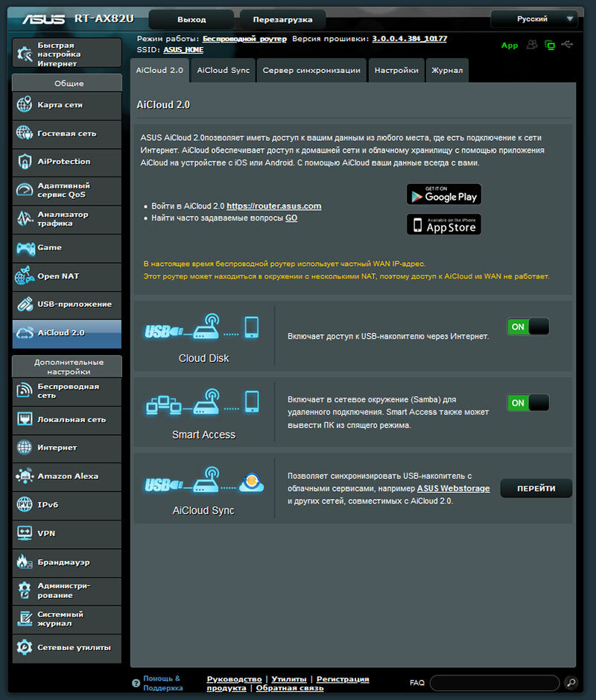Click the IPv6 icon
The height and width of the screenshot is (700, 596).
pos(24,504)
